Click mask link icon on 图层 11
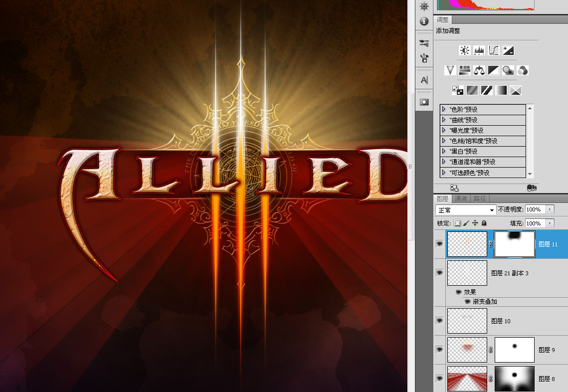Screen dimensions: 568x392 click(x=491, y=244)
